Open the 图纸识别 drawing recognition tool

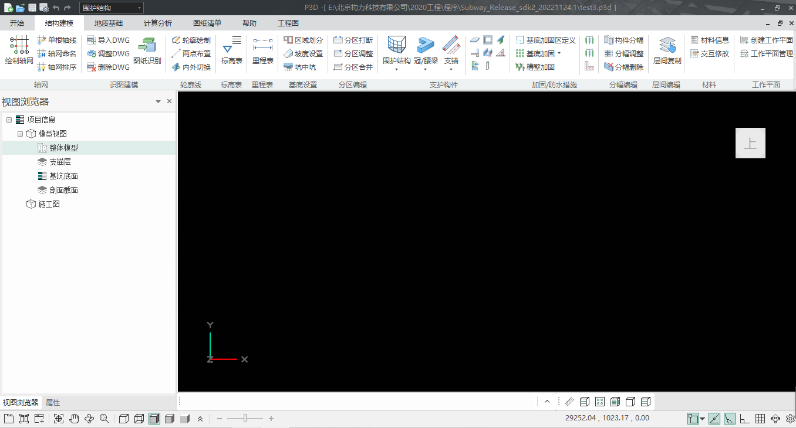[x=147, y=50]
